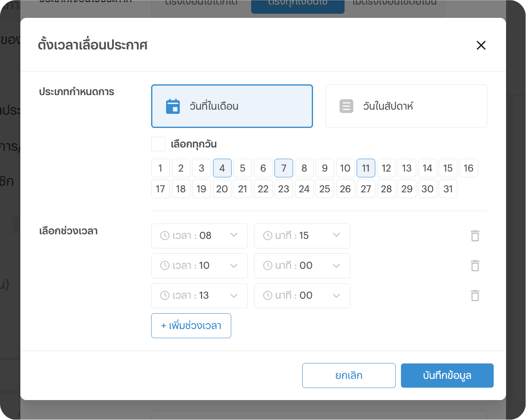Delete the 10:00 time slot
The height and width of the screenshot is (420, 526).
tap(475, 265)
